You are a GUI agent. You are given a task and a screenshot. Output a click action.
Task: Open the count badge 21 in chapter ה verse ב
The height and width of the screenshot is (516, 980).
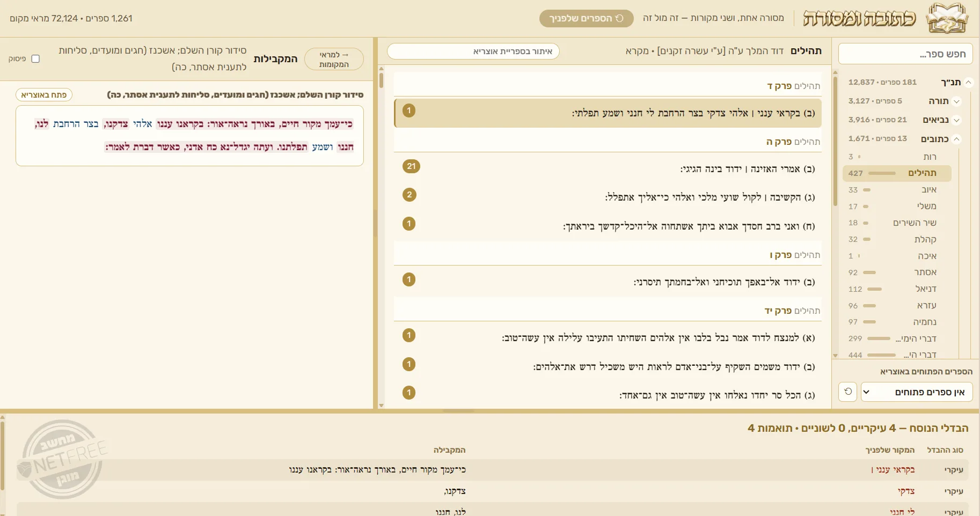point(411,166)
